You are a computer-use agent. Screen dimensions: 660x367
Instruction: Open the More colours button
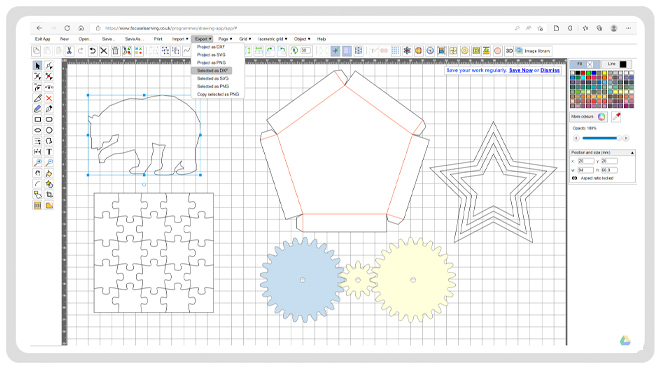click(x=588, y=117)
